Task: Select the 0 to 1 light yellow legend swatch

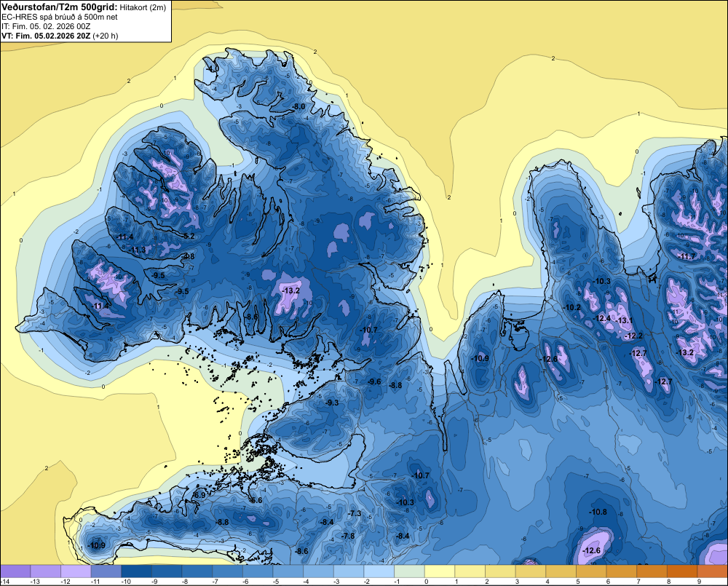Action: coord(440,571)
